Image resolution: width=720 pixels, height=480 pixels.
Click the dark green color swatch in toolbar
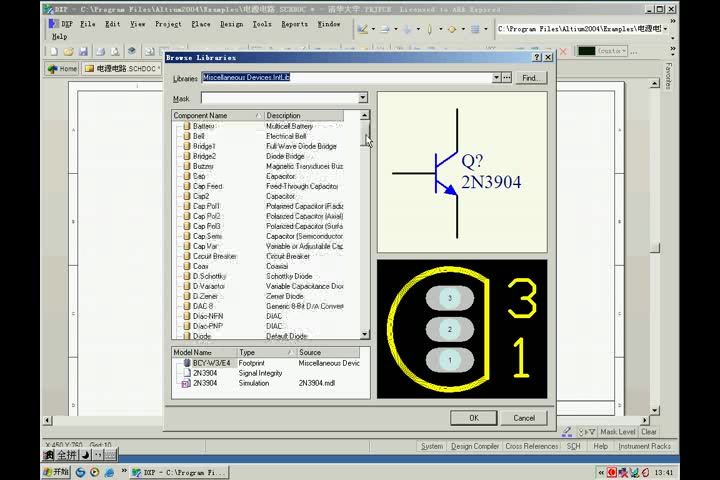tap(586, 51)
